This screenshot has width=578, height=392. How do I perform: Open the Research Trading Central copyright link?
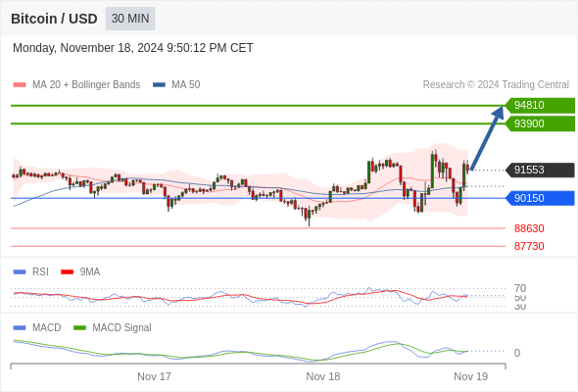pyautogui.click(x=496, y=85)
